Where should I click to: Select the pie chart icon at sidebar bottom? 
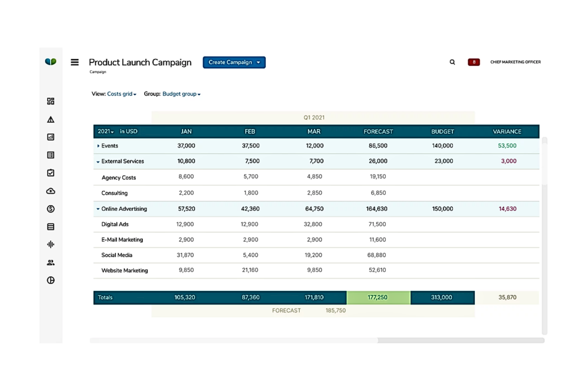(50, 280)
